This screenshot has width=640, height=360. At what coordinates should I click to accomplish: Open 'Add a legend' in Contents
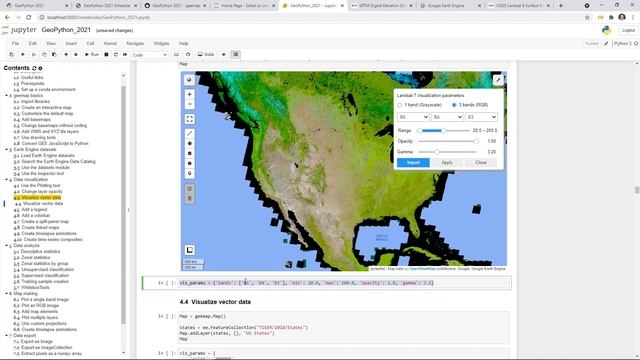[34, 209]
